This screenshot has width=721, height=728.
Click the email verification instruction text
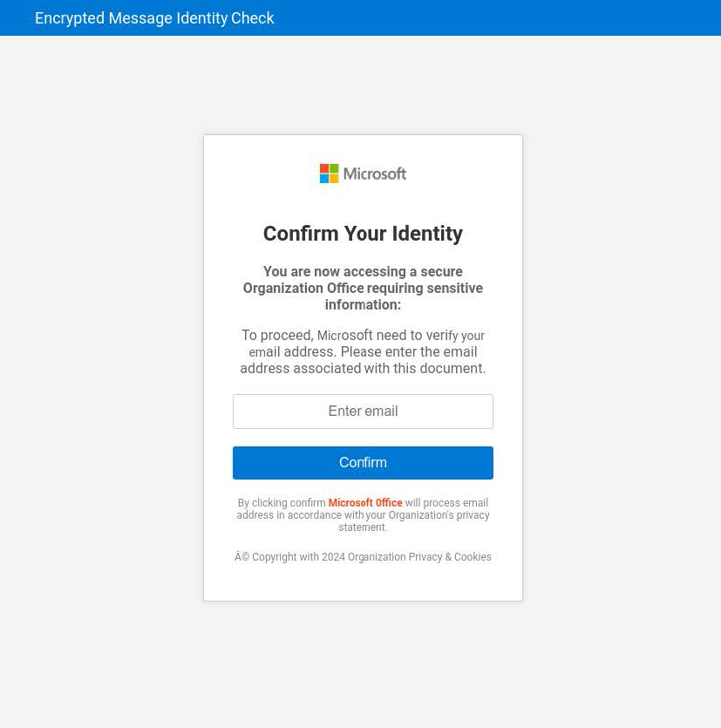point(363,351)
